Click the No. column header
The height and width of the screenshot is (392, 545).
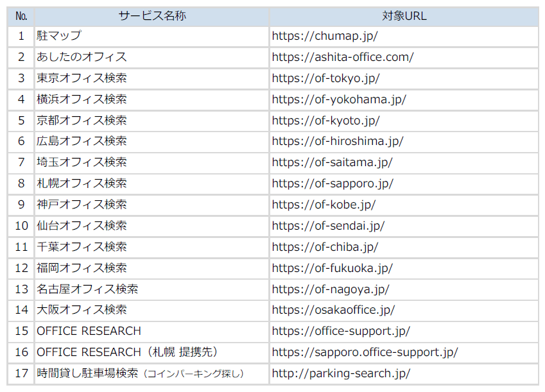pyautogui.click(x=21, y=16)
